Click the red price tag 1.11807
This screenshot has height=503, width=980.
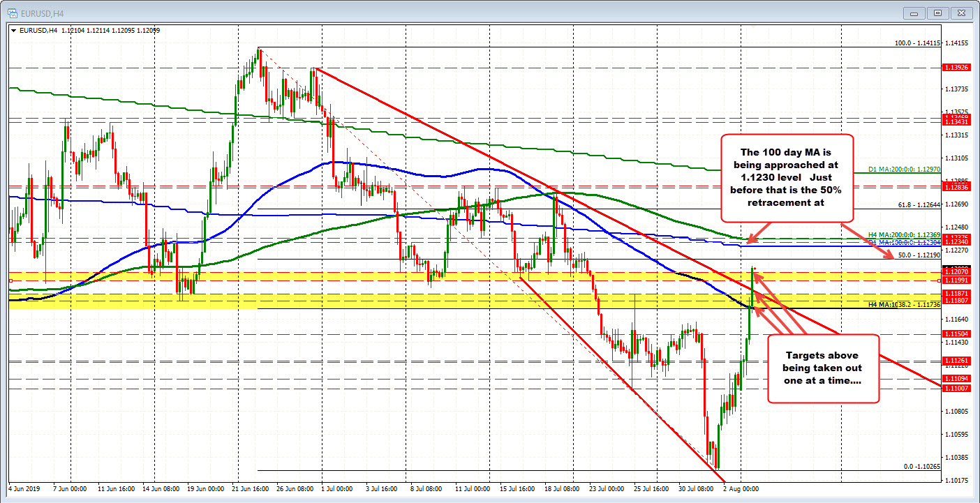pos(956,300)
